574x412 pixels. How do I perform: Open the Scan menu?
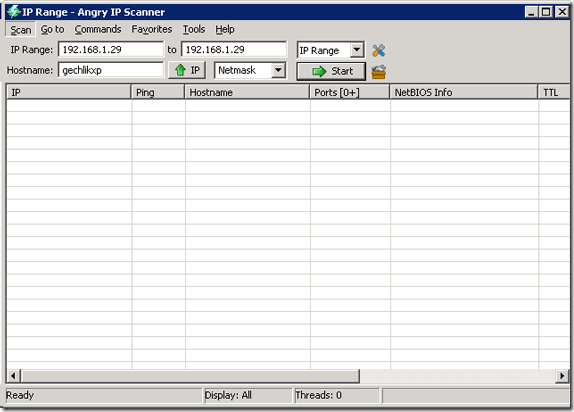[20, 29]
